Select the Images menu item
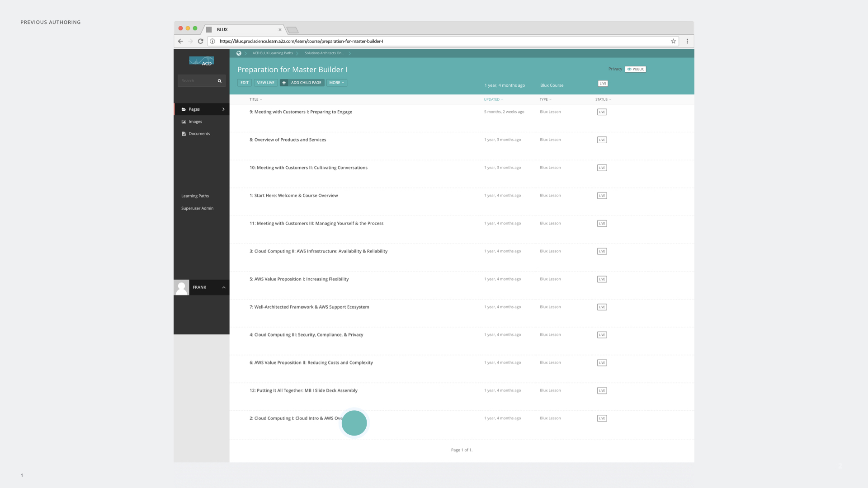 [x=202, y=122]
